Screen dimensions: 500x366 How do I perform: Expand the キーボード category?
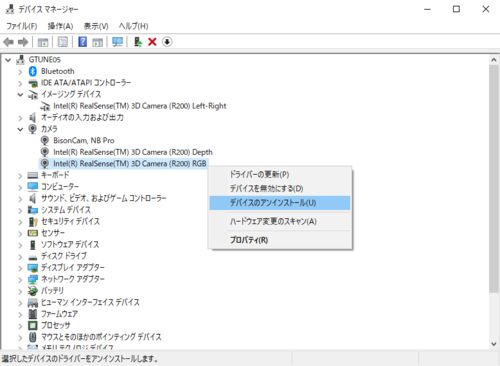point(20,176)
